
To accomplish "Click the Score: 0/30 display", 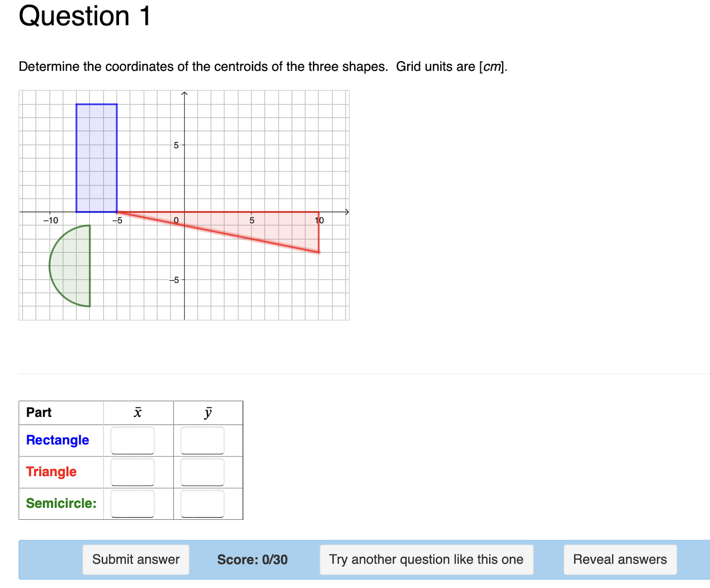I will [x=252, y=559].
